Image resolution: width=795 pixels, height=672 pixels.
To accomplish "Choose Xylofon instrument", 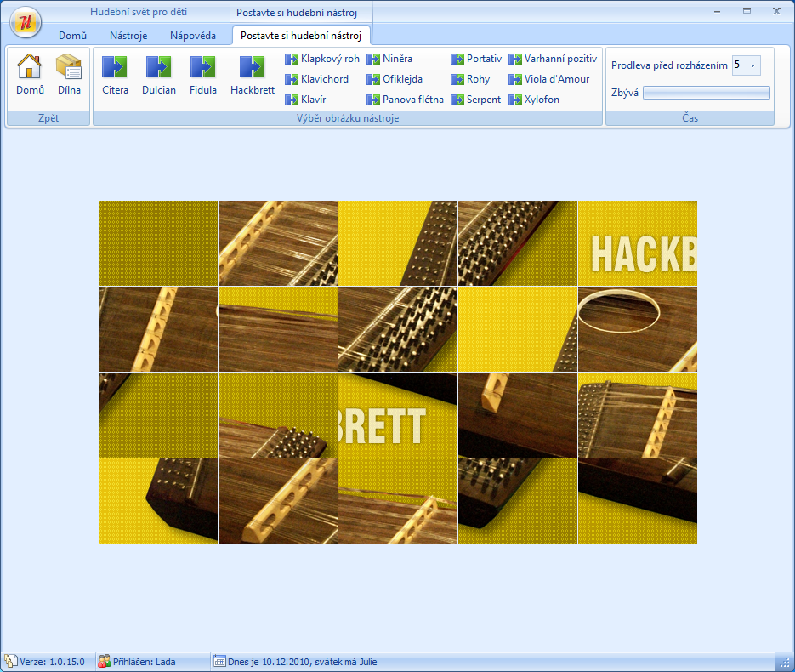I will 534,100.
